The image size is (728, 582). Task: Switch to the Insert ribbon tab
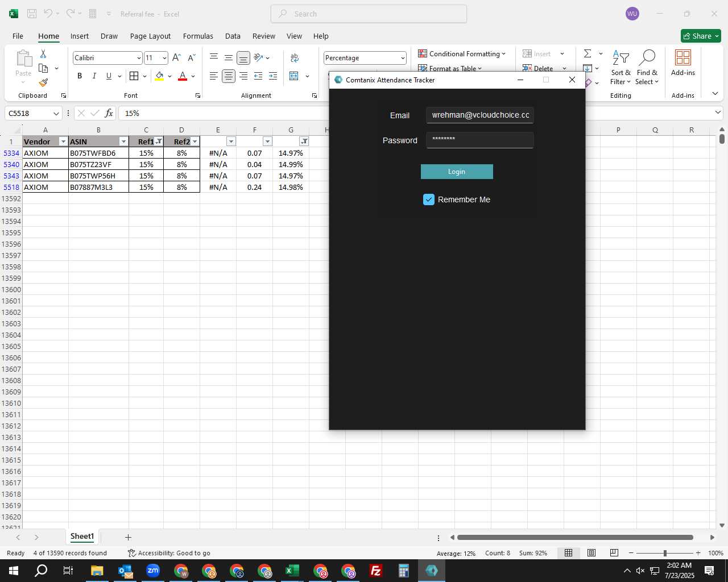point(80,36)
